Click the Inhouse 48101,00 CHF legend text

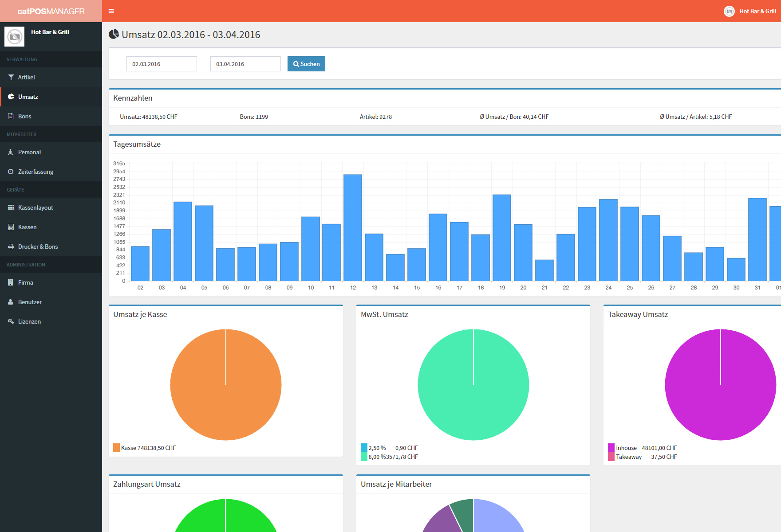click(647, 448)
